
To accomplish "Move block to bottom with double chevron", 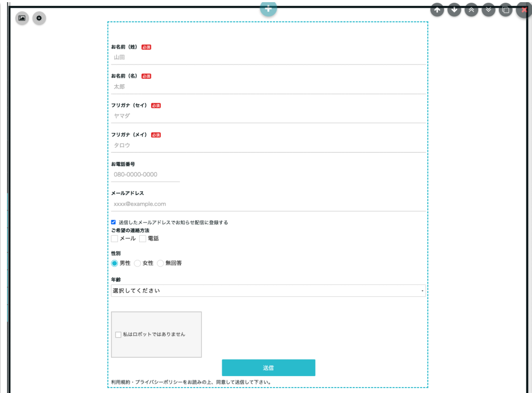I will pyautogui.click(x=488, y=10).
